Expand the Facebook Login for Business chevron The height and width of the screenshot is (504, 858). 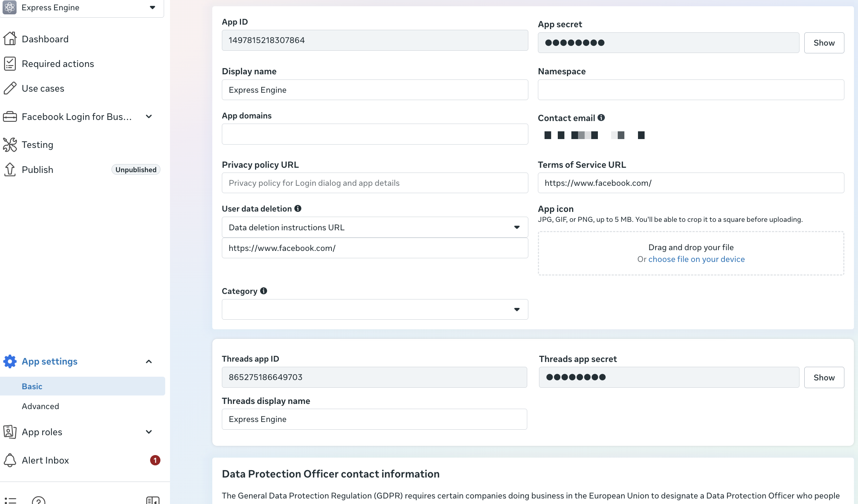pyautogui.click(x=149, y=117)
